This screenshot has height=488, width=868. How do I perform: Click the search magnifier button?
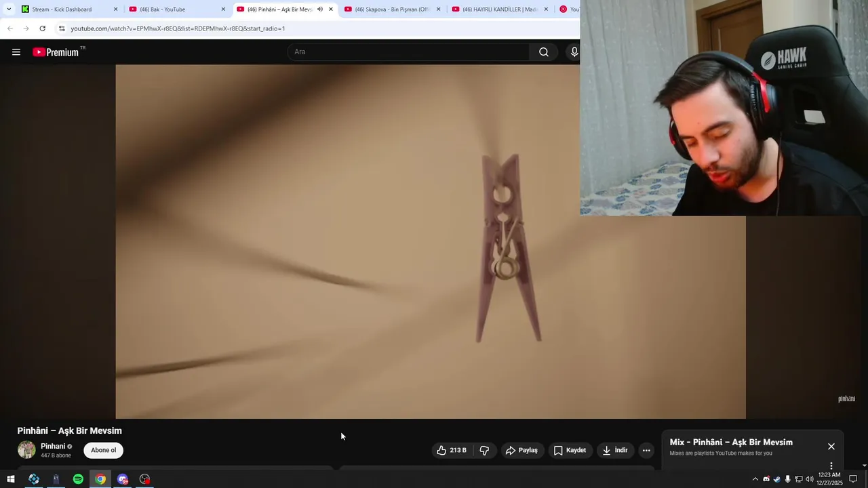[x=544, y=52]
